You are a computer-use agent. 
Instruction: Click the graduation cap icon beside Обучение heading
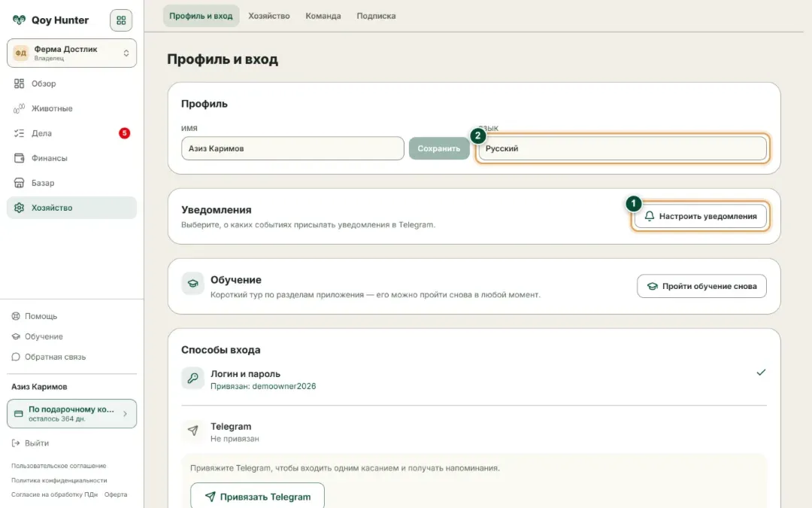(192, 284)
